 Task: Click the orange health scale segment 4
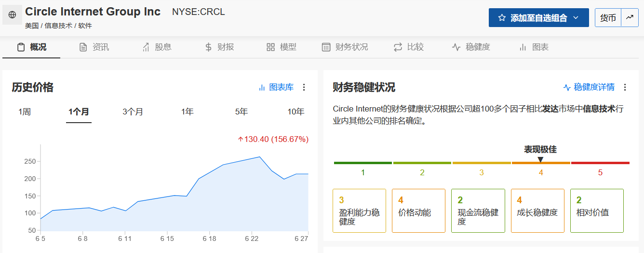(x=541, y=163)
